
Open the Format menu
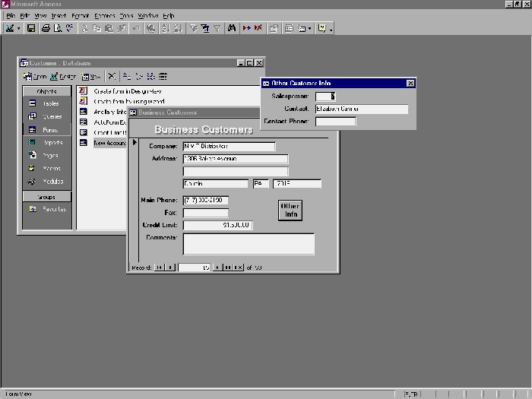(x=80, y=15)
